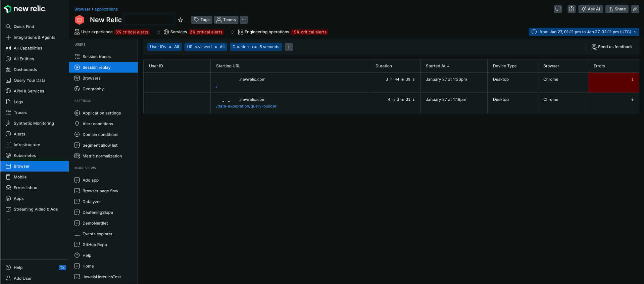Open the time range picker dropdown
The width and height of the screenshot is (644, 284).
pos(584,32)
